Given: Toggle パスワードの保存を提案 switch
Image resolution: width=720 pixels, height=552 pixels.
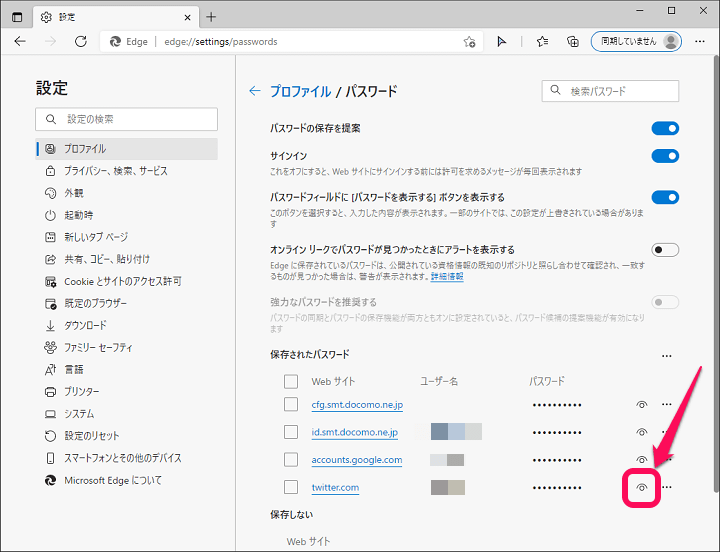Looking at the screenshot, I should [665, 129].
